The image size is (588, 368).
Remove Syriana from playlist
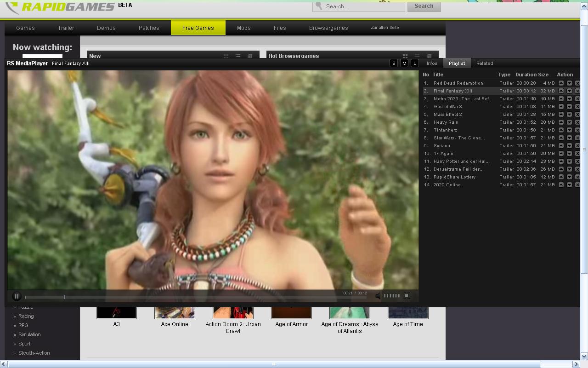(577, 146)
